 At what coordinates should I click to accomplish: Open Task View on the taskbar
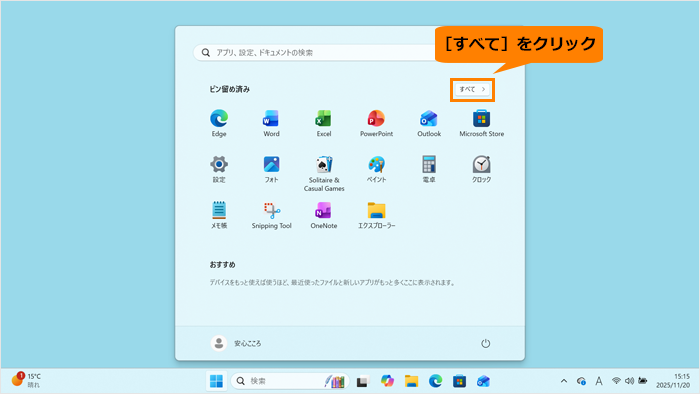click(x=362, y=381)
